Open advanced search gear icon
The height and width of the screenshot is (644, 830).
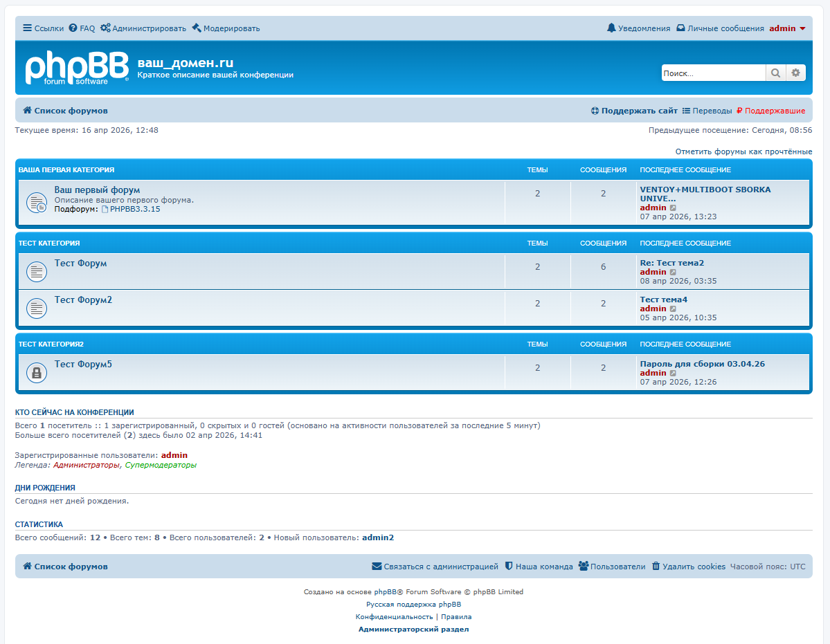[x=795, y=73]
